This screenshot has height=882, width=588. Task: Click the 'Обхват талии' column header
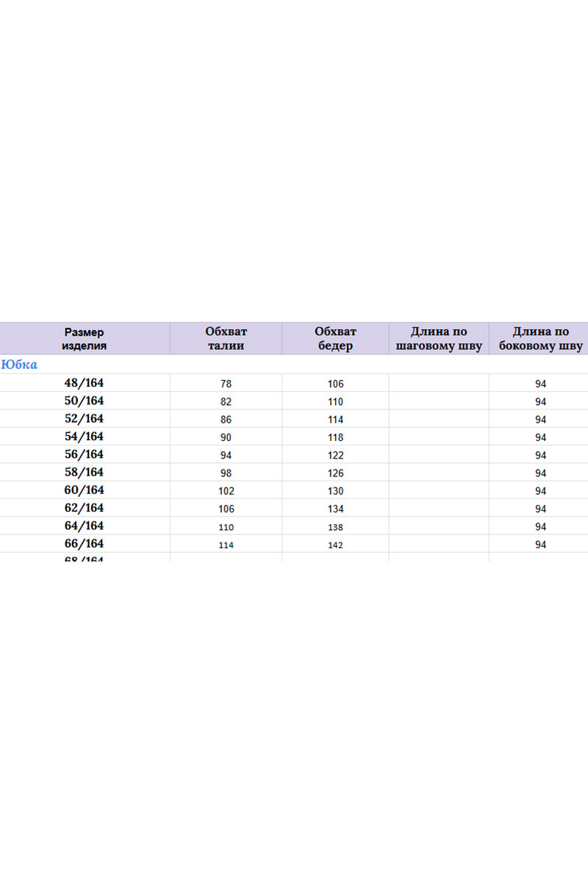point(226,339)
